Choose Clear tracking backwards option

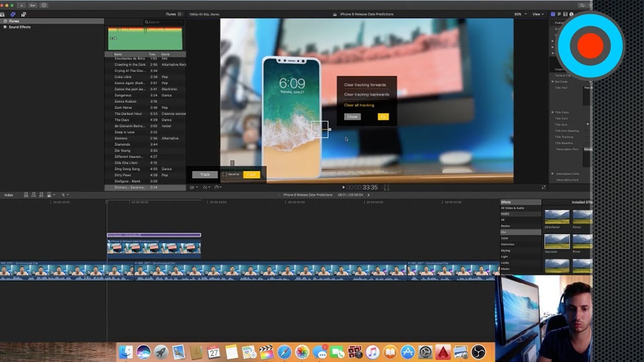(367, 95)
